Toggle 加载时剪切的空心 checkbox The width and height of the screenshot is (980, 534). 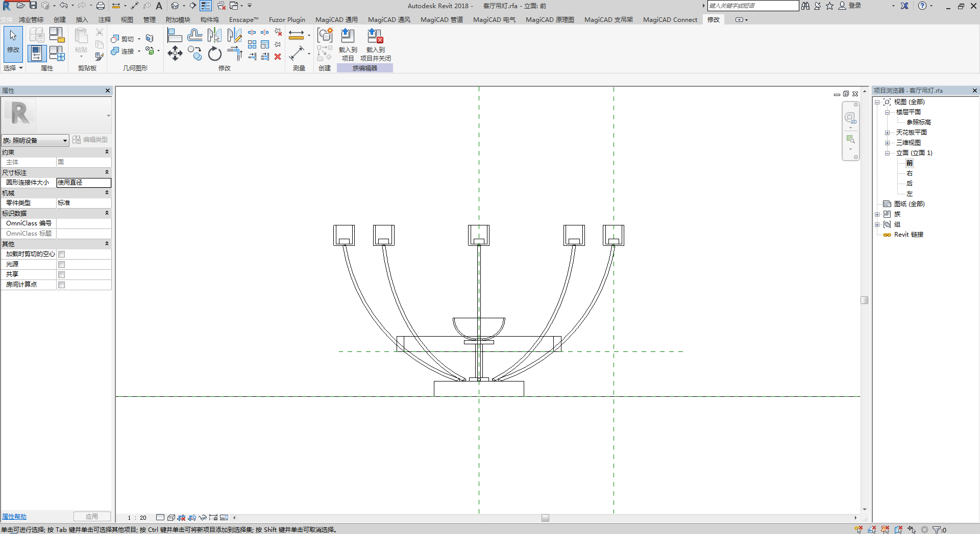point(61,254)
